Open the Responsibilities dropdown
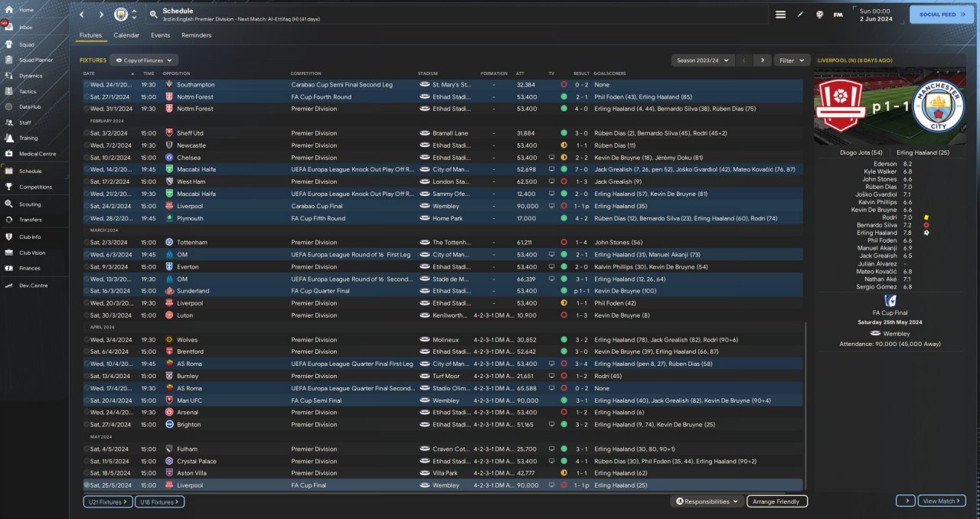The width and height of the screenshot is (980, 519). (707, 501)
